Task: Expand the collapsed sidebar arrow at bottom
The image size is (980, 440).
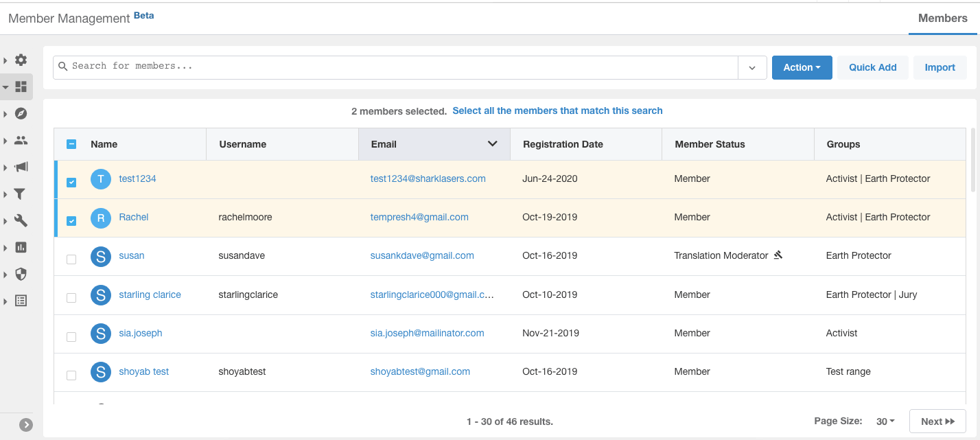Action: 26,425
